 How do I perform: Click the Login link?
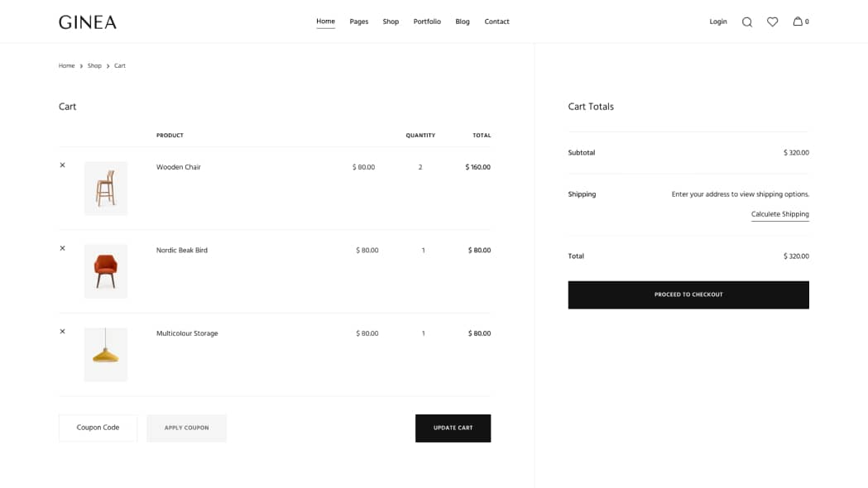point(718,22)
